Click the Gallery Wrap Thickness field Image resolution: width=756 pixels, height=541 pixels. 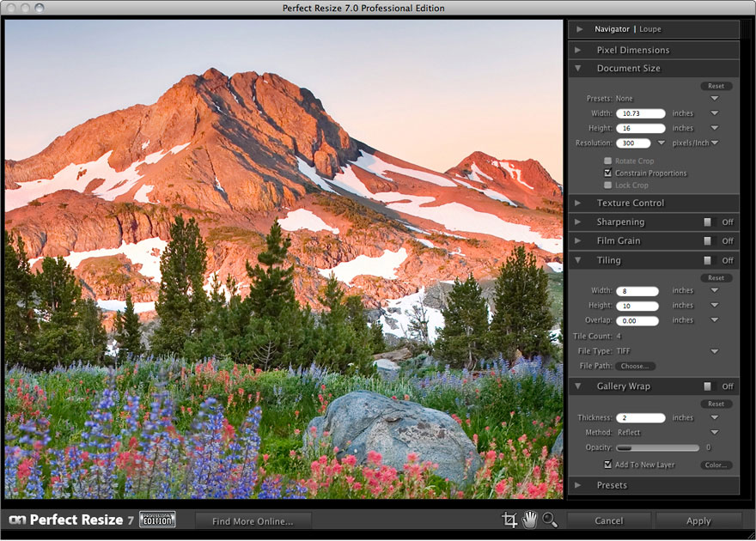640,417
